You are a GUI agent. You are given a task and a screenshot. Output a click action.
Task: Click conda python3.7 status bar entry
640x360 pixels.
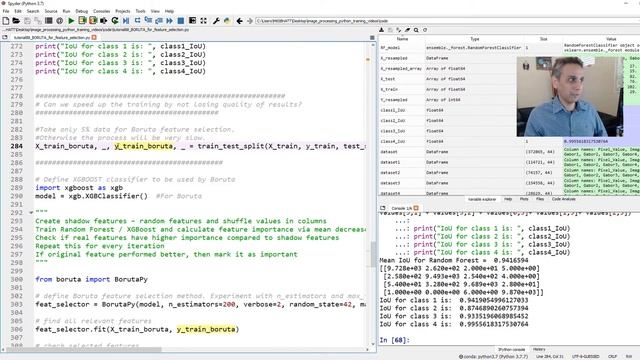pyautogui.click(x=493, y=356)
